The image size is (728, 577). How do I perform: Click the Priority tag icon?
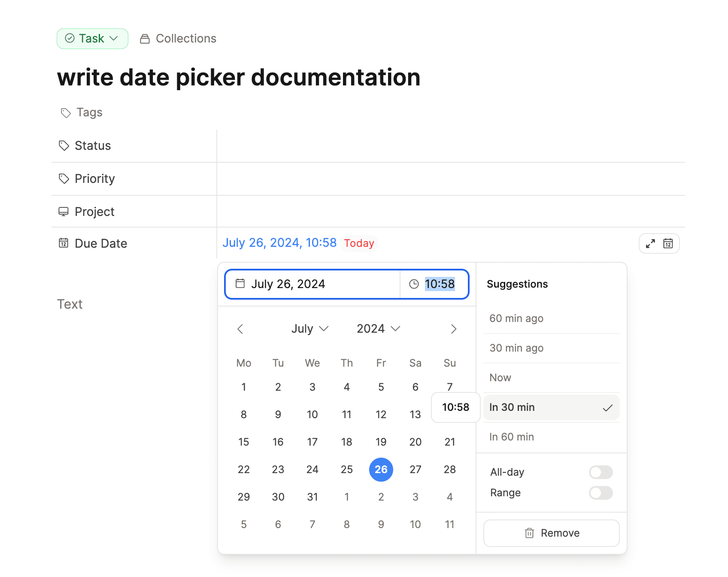[64, 179]
